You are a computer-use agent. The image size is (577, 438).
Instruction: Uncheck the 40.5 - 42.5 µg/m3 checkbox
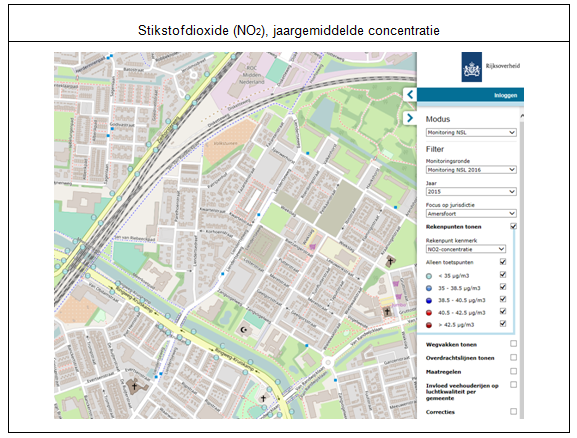(x=503, y=311)
